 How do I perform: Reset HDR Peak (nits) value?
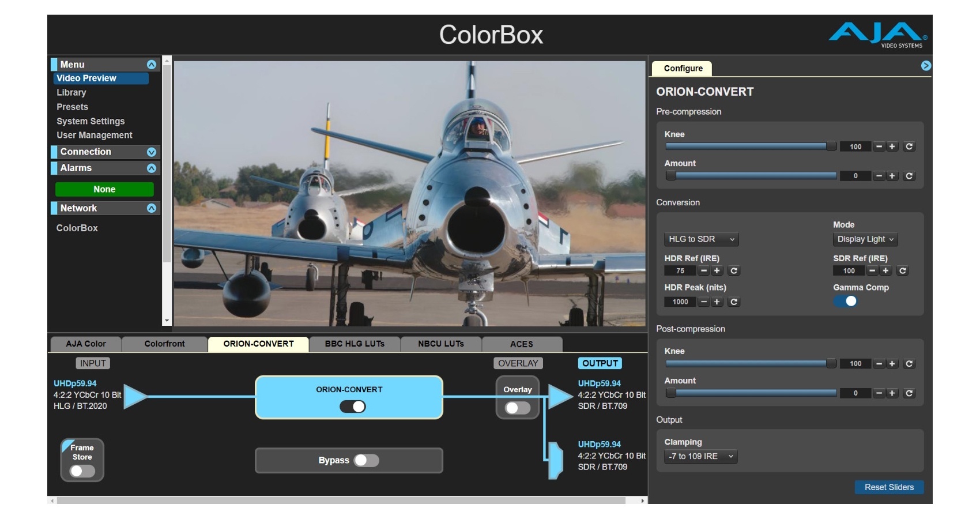coord(734,302)
